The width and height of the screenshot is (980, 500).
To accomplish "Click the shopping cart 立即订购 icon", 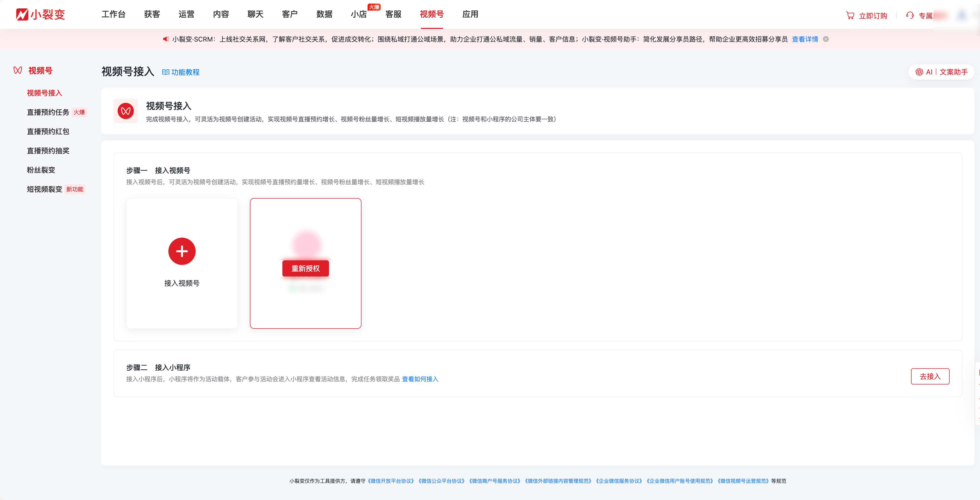I will [x=850, y=16].
